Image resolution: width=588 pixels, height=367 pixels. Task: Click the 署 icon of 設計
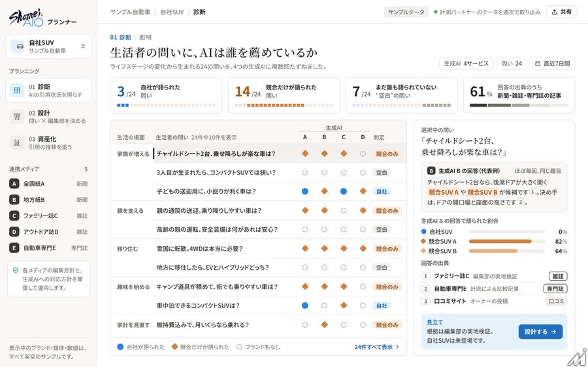click(x=17, y=117)
